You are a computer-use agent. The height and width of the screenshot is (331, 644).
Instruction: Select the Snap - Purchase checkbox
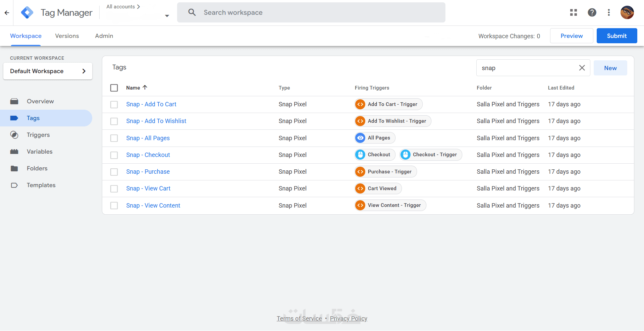coord(114,172)
